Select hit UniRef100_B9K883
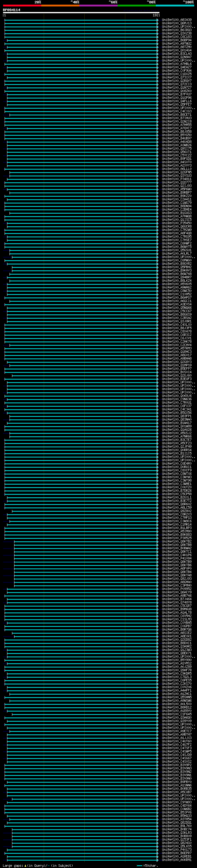This screenshot has height=868, width=197. (x=176, y=535)
